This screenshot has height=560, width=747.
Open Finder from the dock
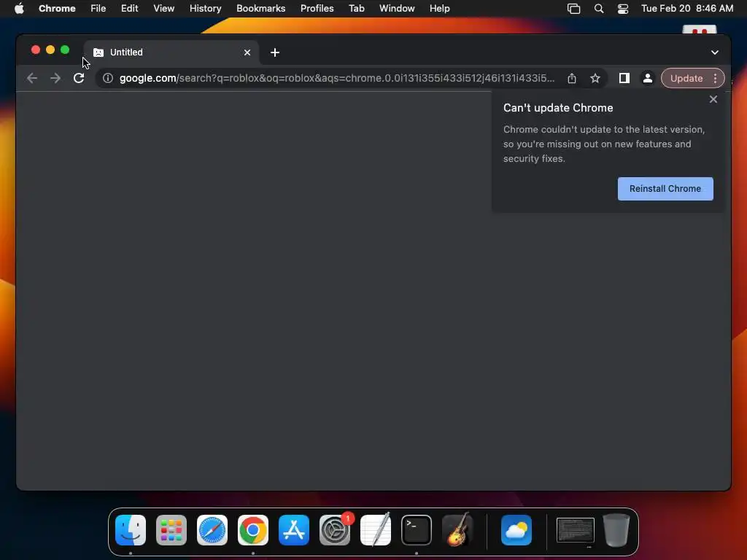pos(131,530)
